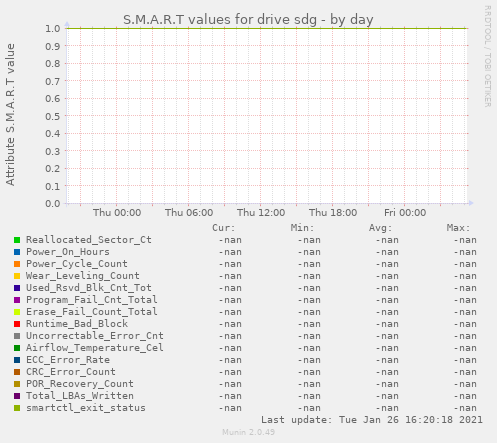Select the Airflow_Temperature_Cel legend label
Viewport: 497px width, 443px height.
(x=95, y=348)
